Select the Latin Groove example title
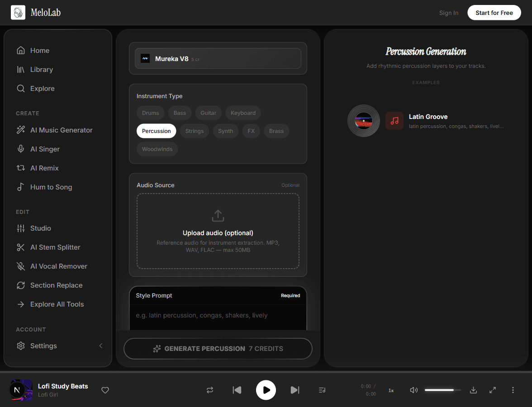This screenshot has height=407, width=532. 428,117
